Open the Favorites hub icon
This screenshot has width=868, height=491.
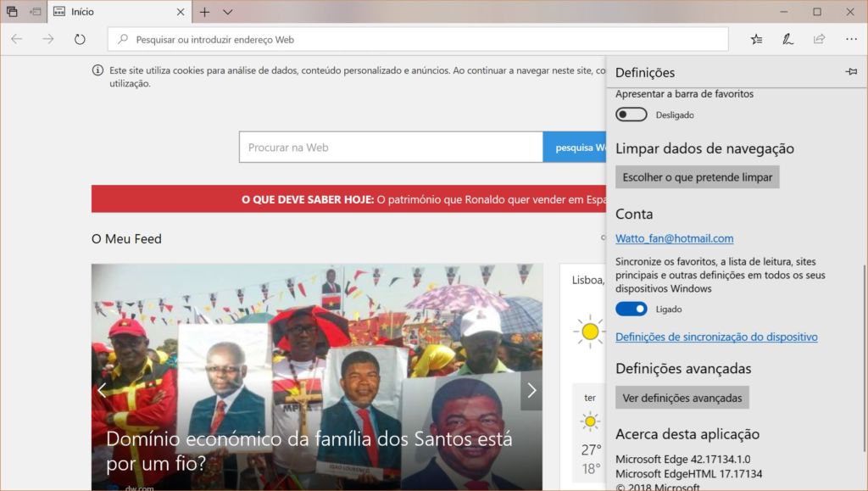click(756, 39)
